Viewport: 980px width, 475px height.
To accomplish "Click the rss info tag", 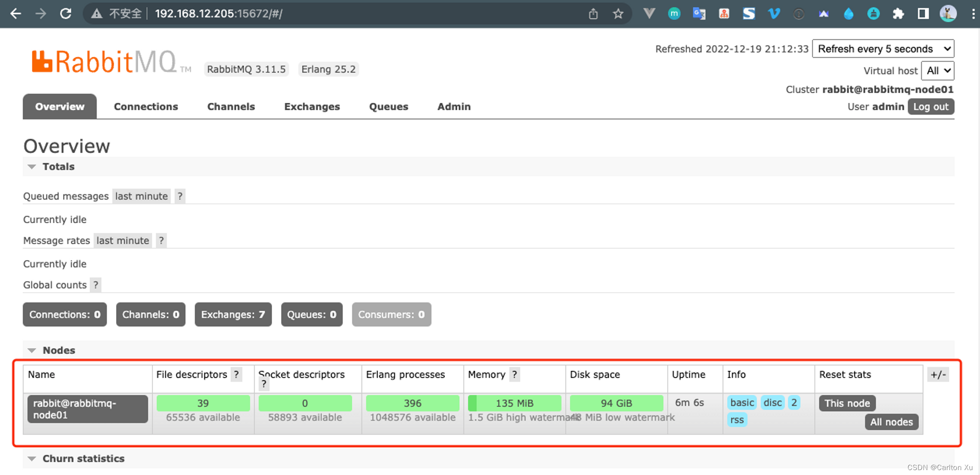I will (x=737, y=420).
